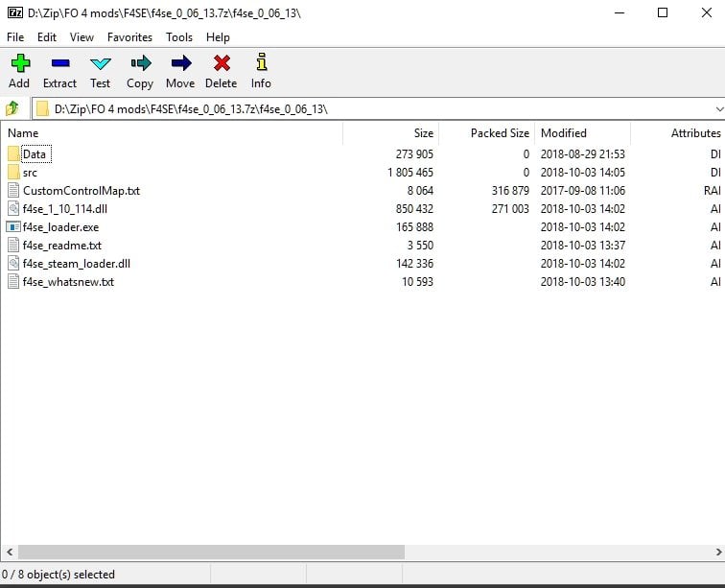Image resolution: width=725 pixels, height=588 pixels.
Task: Select the src folder name
Action: [x=30, y=173]
